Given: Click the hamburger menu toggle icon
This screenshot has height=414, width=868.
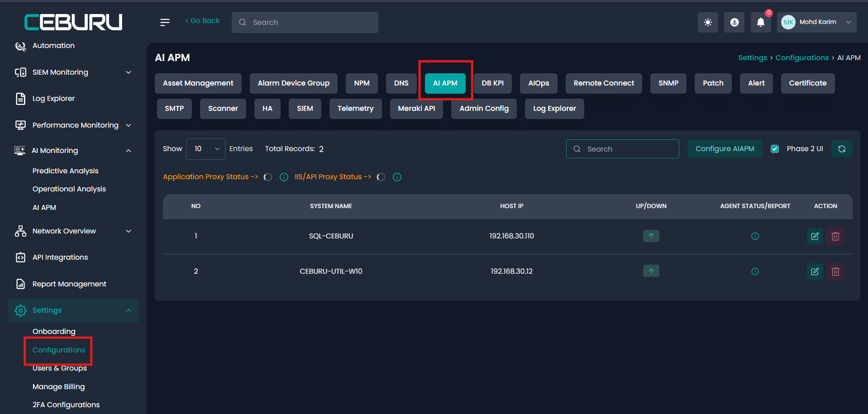Looking at the screenshot, I should click(165, 22).
